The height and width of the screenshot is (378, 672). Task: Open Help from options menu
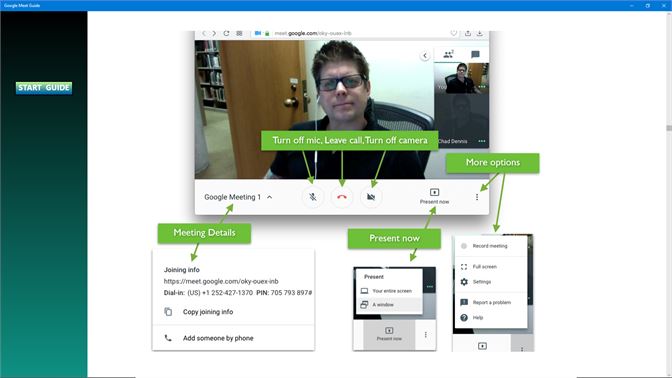(x=490, y=318)
